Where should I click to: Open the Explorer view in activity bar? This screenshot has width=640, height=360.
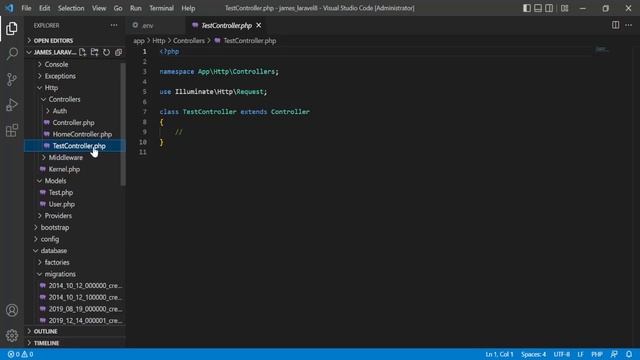click(x=12, y=29)
